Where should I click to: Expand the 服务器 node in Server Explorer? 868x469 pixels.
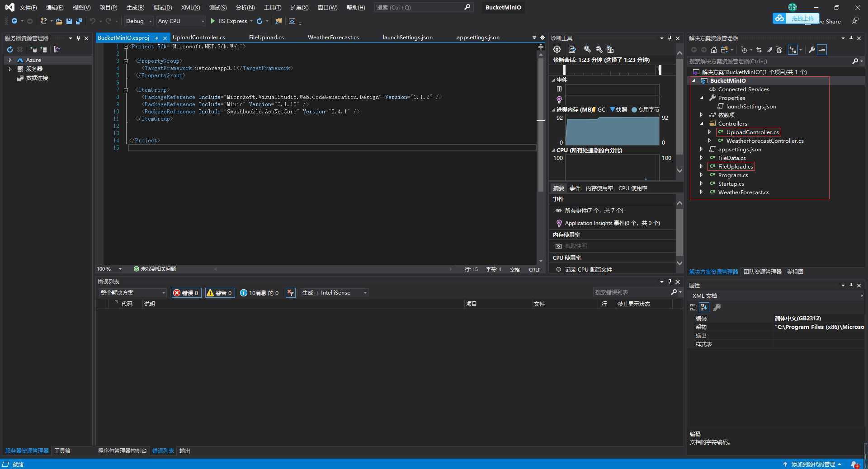tap(10, 69)
